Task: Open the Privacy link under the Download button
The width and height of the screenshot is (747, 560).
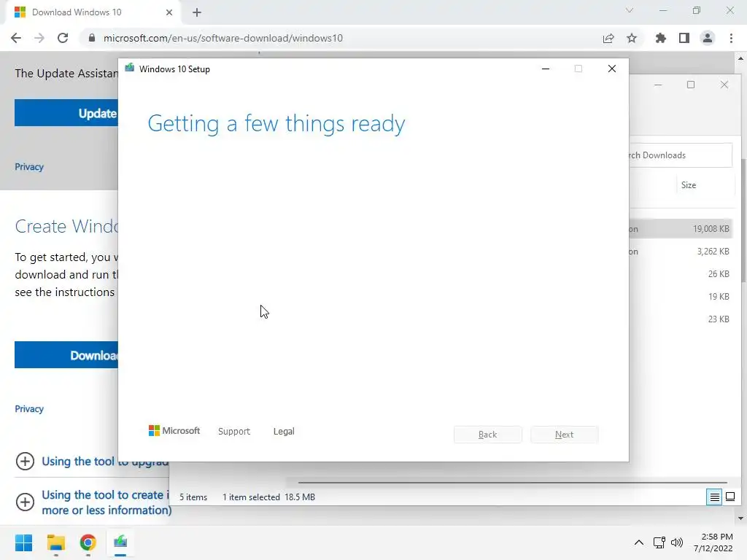Action: point(29,408)
